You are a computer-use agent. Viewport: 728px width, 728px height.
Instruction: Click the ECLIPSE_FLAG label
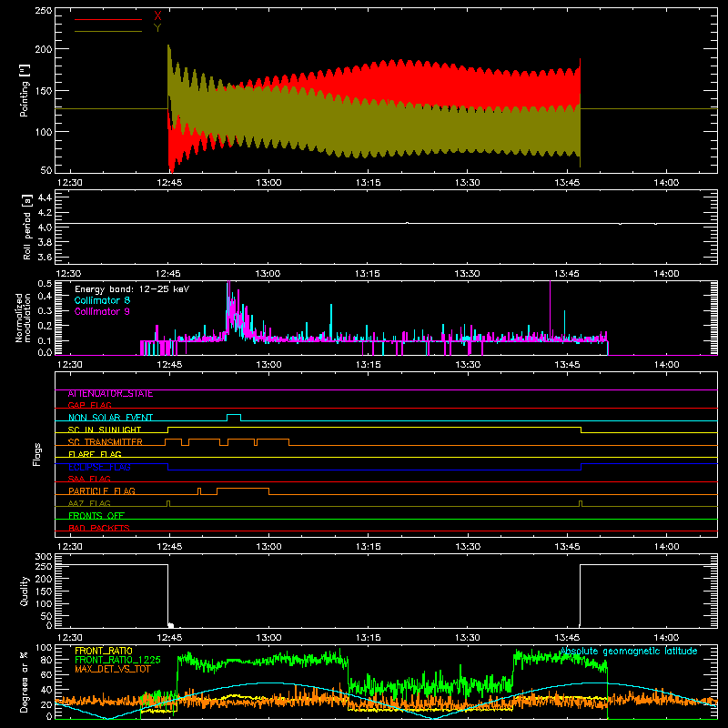click(x=99, y=467)
